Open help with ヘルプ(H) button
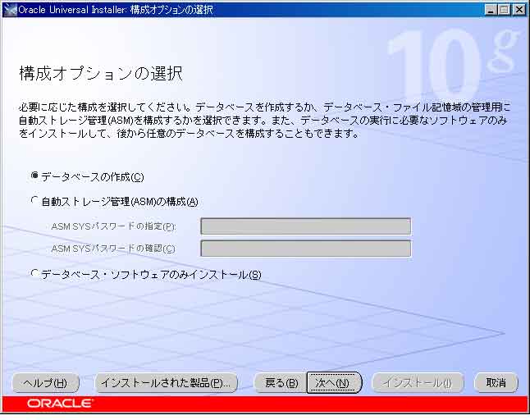Viewport: 530px width, 420px height. [x=46, y=383]
